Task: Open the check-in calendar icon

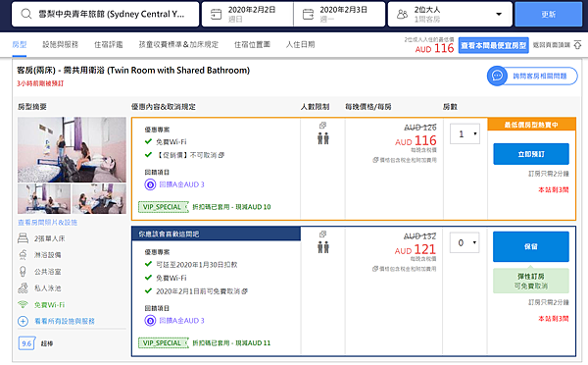Action: [216, 15]
